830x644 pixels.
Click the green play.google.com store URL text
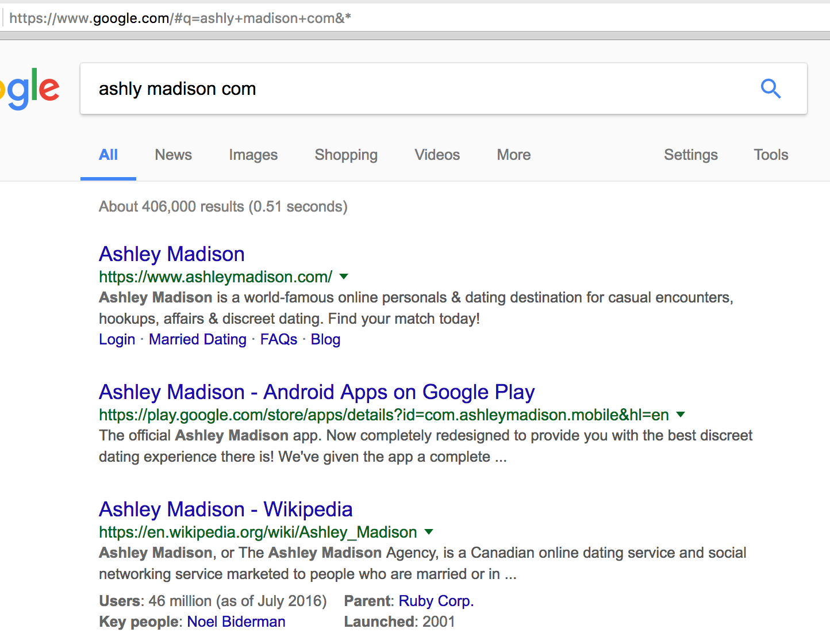(384, 415)
